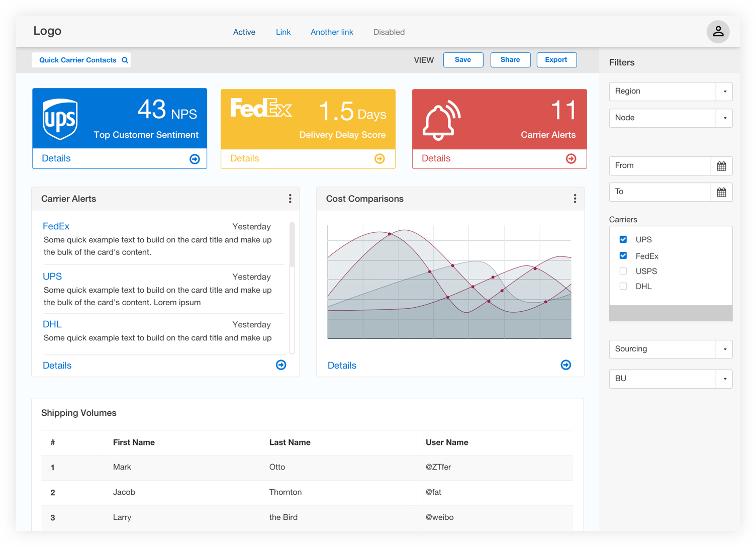Enable the DHL carrier checkbox

pos(623,286)
